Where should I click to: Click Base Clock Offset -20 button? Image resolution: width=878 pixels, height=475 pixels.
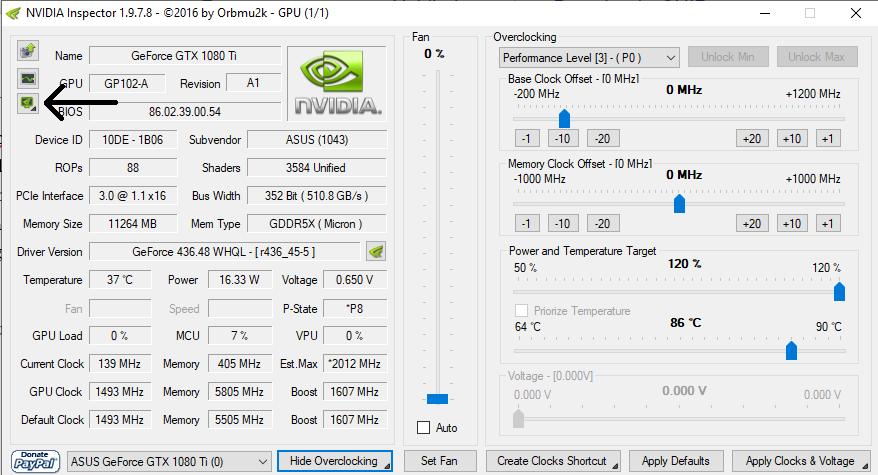pos(603,138)
